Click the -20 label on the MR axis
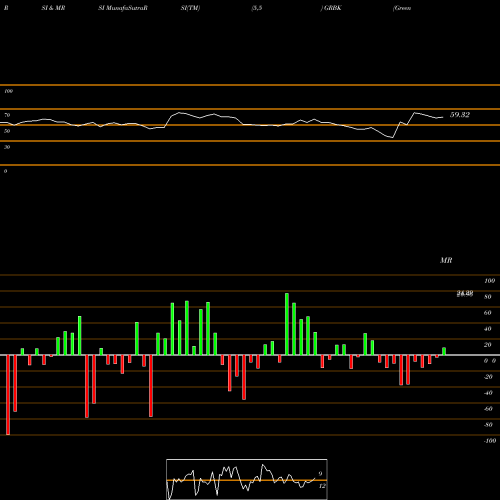 [x=488, y=377]
